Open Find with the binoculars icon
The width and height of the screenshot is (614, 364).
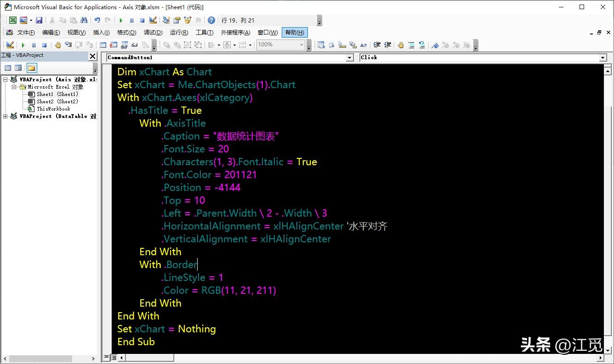(x=84, y=20)
